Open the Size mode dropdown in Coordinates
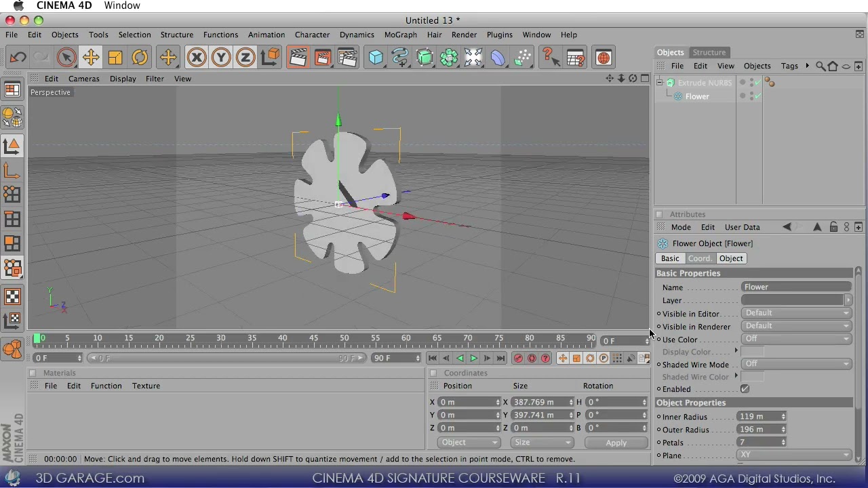This screenshot has height=488, width=868. 543,443
